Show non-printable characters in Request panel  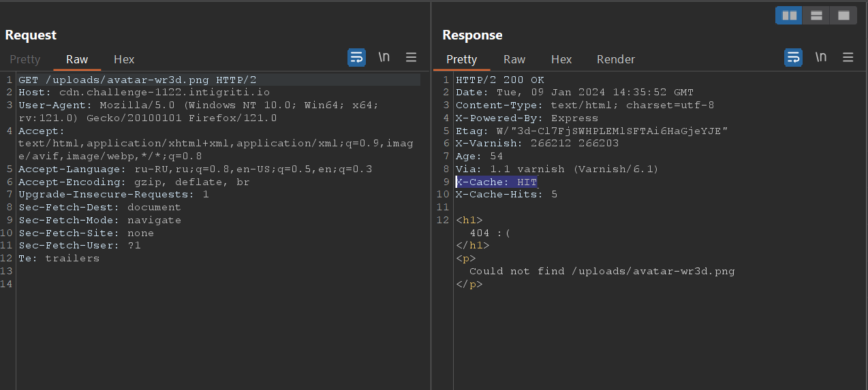384,58
